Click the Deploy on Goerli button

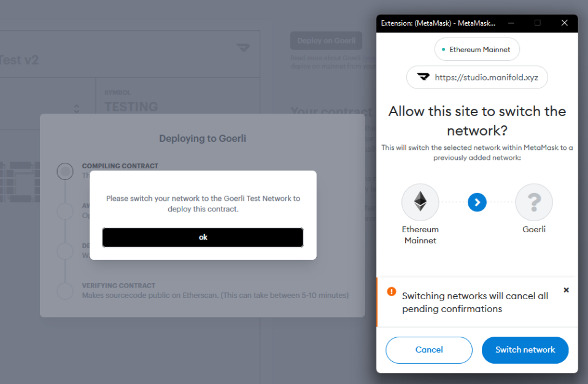point(327,41)
